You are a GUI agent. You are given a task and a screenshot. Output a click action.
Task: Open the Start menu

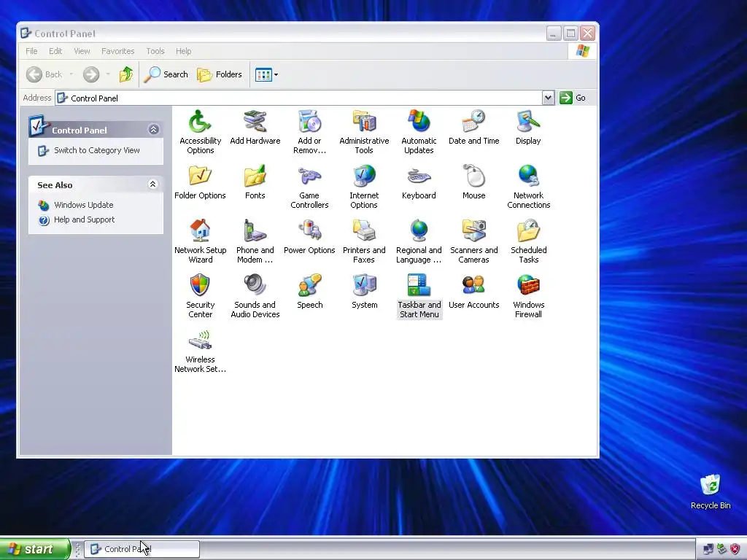[34, 549]
